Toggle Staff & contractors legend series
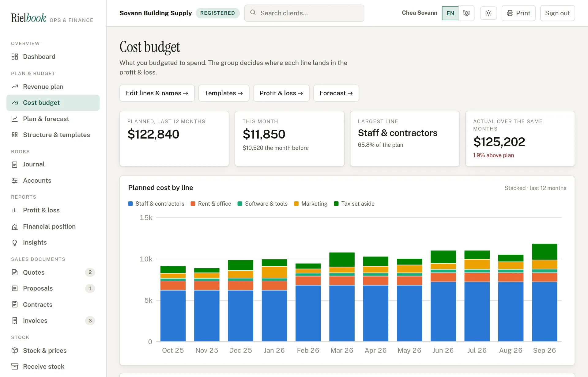The image size is (588, 377). click(156, 204)
